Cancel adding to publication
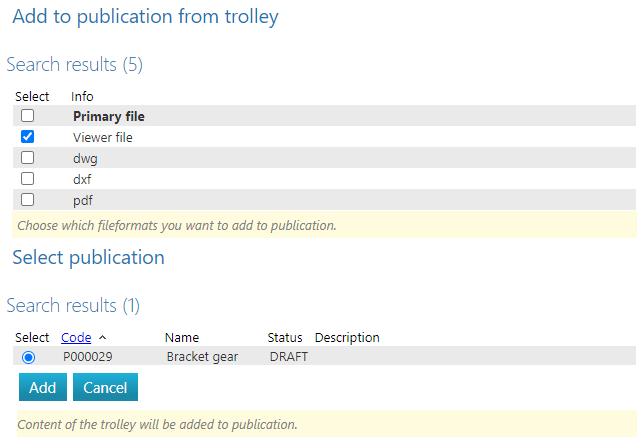641x446 pixels. 105,387
